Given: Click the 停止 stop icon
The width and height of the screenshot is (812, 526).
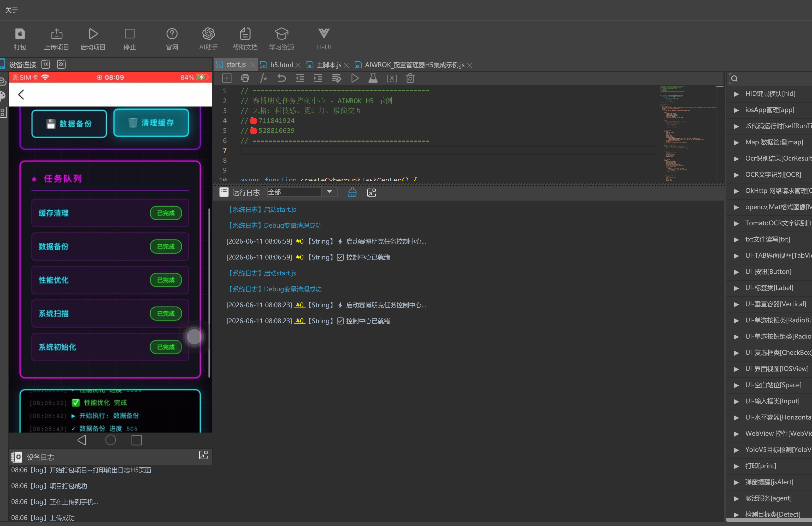Looking at the screenshot, I should click(x=130, y=34).
